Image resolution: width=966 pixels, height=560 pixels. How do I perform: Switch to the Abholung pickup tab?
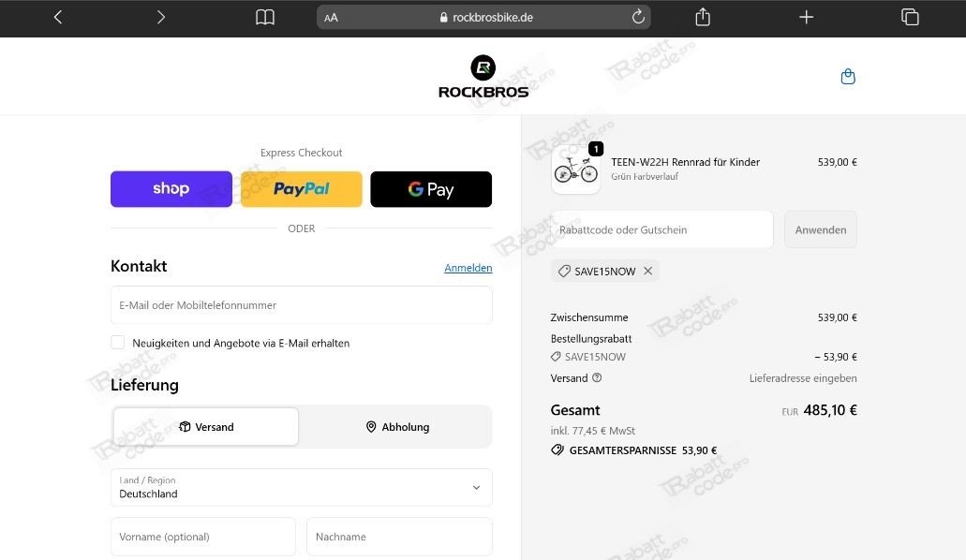[397, 426]
